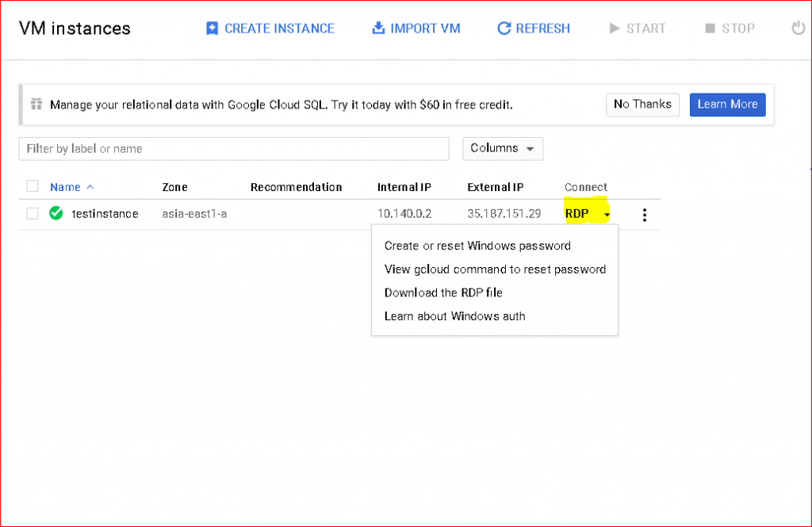Click the Import VM download icon
The width and height of the screenshot is (812, 527).
pyautogui.click(x=377, y=29)
